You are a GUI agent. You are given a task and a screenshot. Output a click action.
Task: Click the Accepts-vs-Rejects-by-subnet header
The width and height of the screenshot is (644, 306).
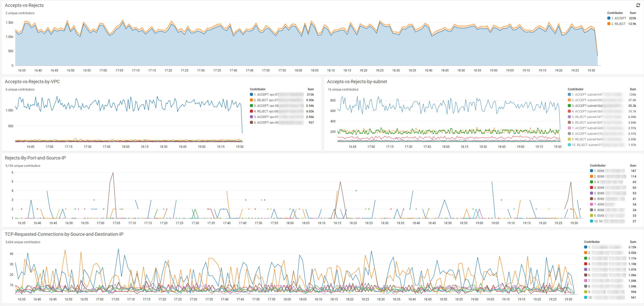point(357,82)
